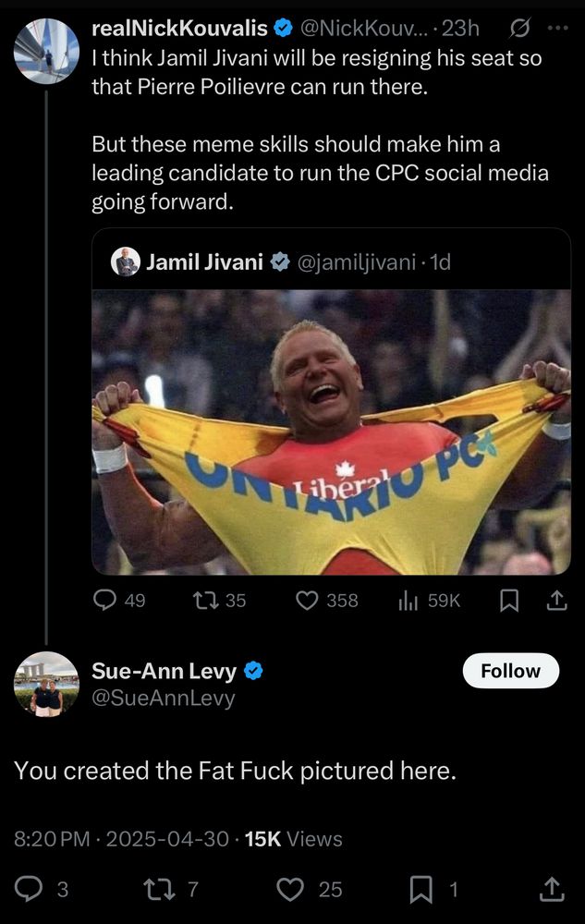Open Sue-Ann Levy's profile picture
The height and width of the screenshot is (924, 585).
point(46,684)
